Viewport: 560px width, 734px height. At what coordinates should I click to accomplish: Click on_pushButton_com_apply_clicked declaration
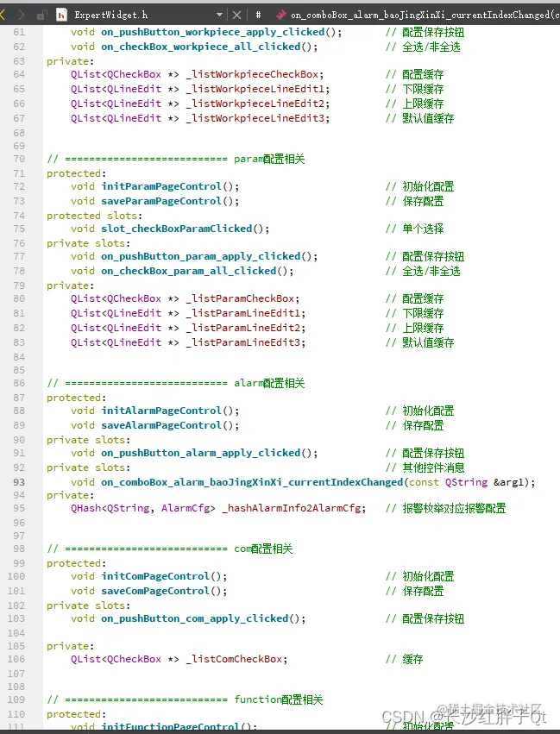point(195,618)
